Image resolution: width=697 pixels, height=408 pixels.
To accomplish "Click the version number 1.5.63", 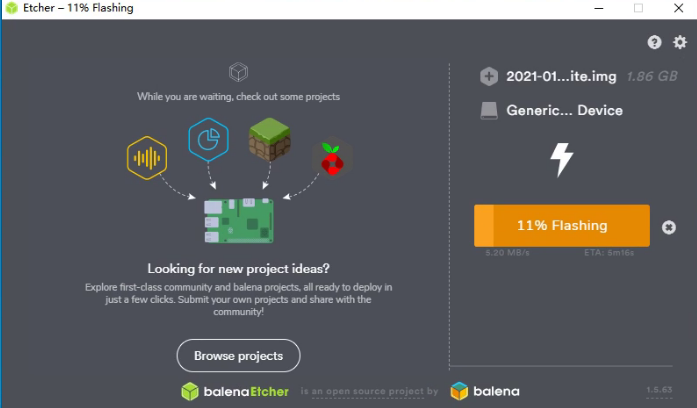I will (659, 389).
